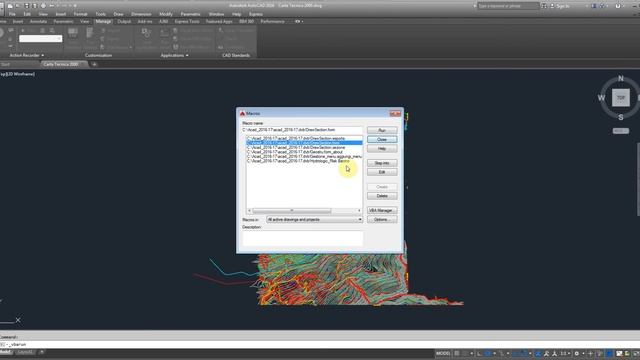Switch to the Output ribbon tab
The width and height of the screenshot is (640, 360).
pos(124,21)
